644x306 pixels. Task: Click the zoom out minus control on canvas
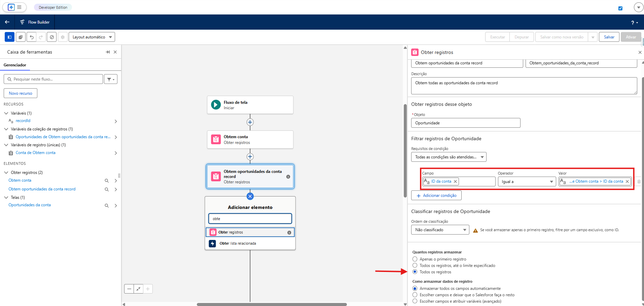pos(129,288)
